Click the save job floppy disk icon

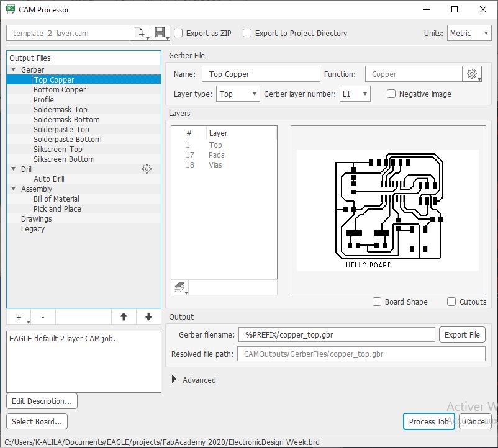(x=160, y=33)
